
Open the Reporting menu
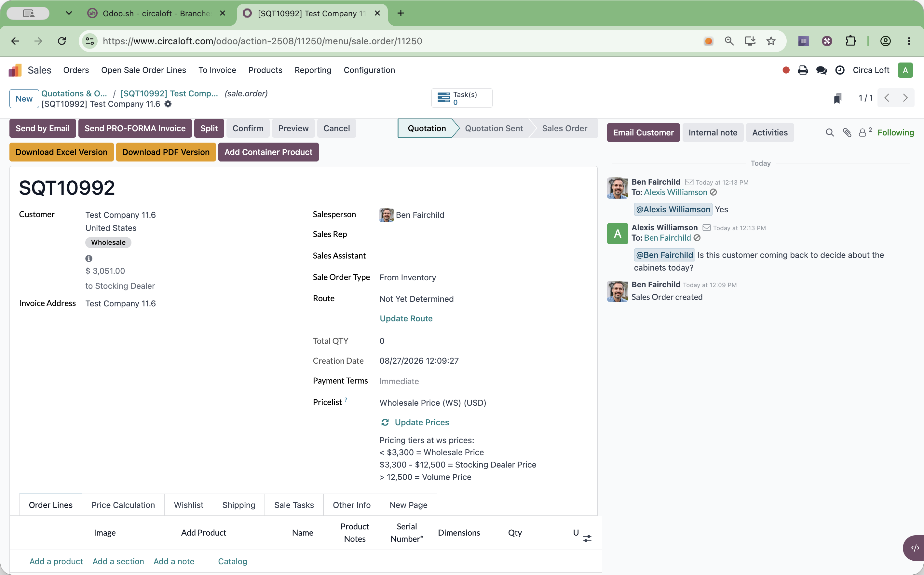click(x=313, y=70)
